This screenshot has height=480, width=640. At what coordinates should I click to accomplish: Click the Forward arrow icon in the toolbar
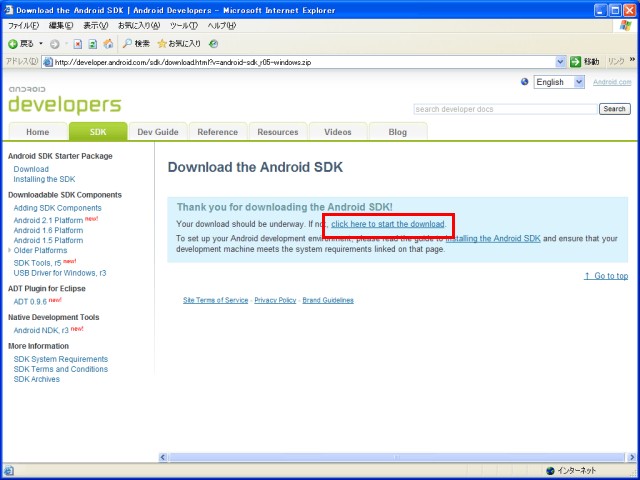(55, 44)
